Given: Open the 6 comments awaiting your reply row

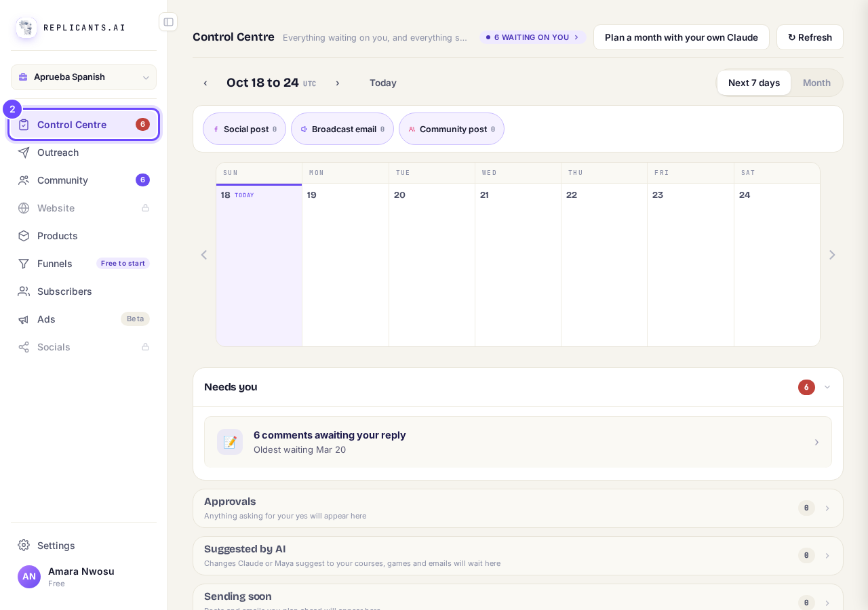Looking at the screenshot, I should click(518, 442).
